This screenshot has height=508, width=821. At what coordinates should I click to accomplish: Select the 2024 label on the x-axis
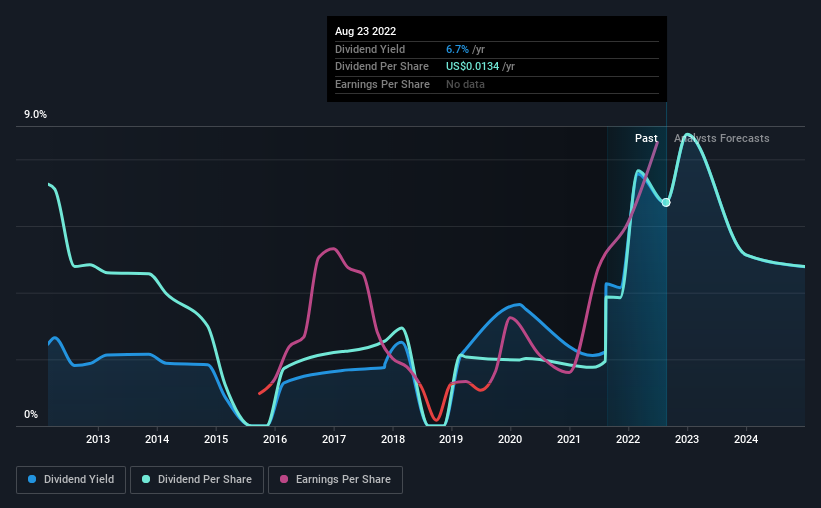746,439
